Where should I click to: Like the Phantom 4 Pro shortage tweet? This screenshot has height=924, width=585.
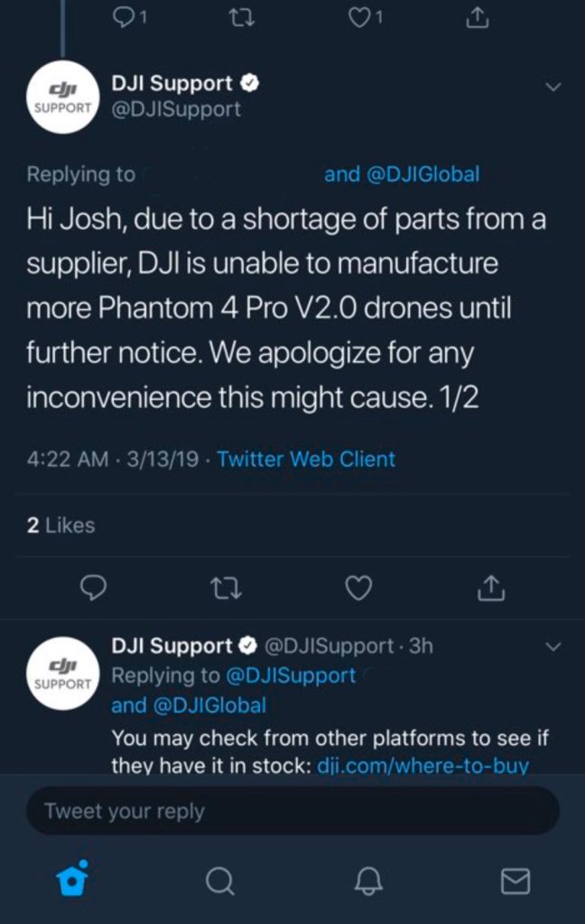point(358,588)
